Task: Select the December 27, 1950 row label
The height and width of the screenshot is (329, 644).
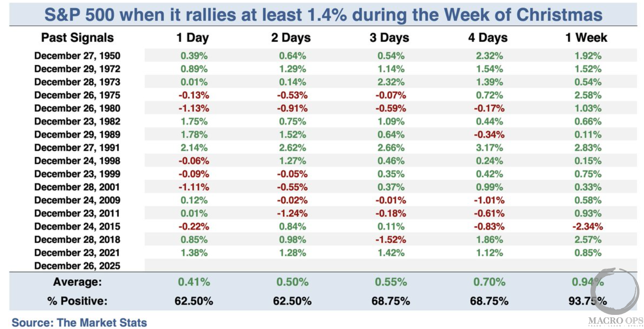Action: coord(77,56)
